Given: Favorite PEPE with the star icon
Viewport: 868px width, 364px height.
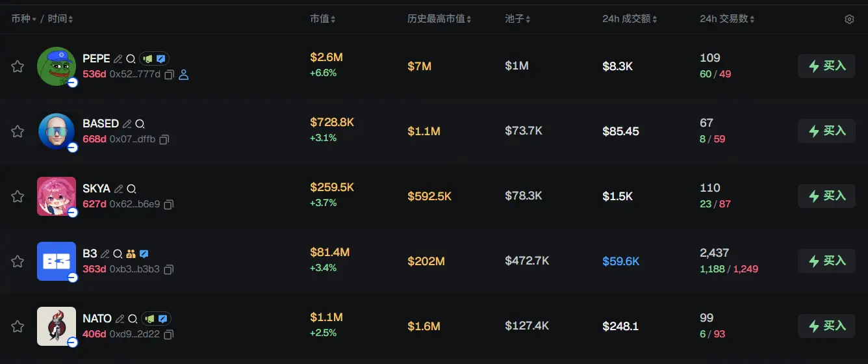Looking at the screenshot, I should [x=18, y=66].
